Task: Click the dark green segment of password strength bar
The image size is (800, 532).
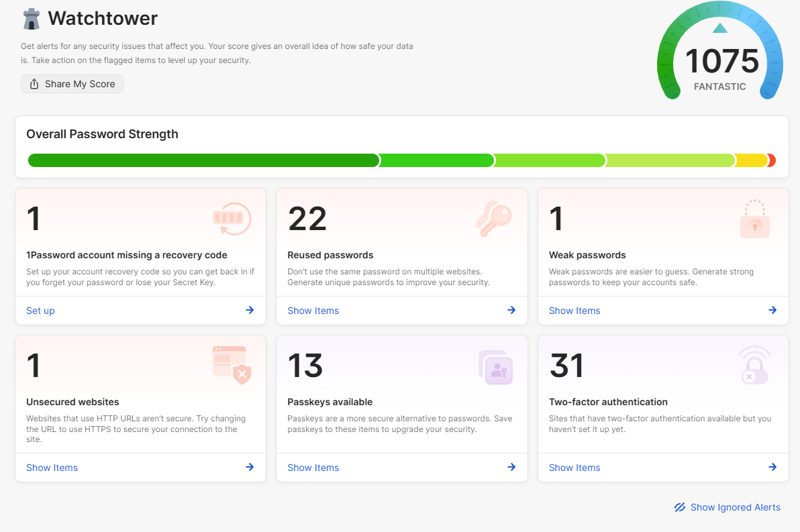Action: tap(204, 160)
